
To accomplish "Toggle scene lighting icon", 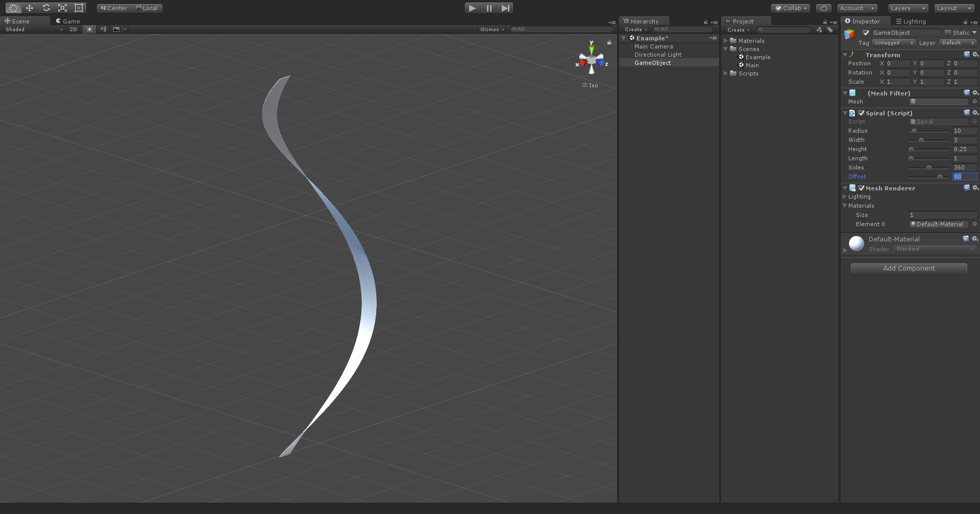I will pyautogui.click(x=90, y=29).
